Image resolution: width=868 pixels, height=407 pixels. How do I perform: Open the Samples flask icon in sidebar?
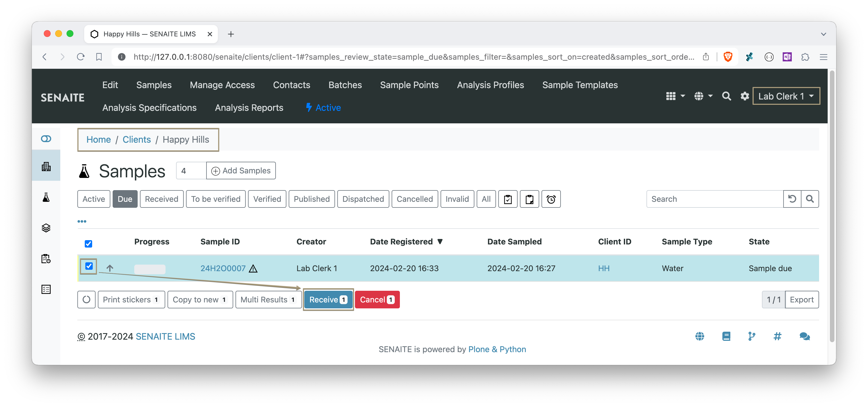[46, 198]
